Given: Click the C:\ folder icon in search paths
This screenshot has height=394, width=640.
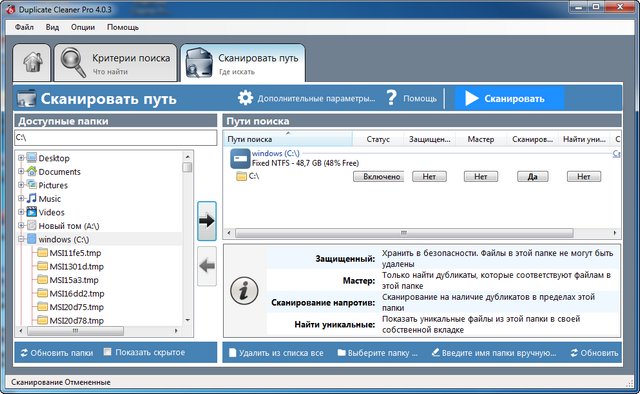Looking at the screenshot, I should [242, 176].
